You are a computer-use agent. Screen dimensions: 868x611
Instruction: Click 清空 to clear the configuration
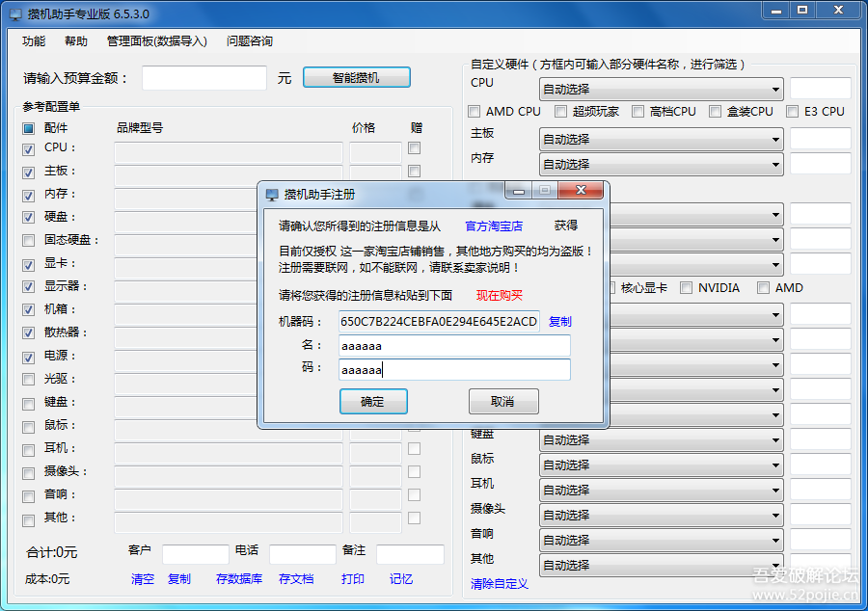142,579
